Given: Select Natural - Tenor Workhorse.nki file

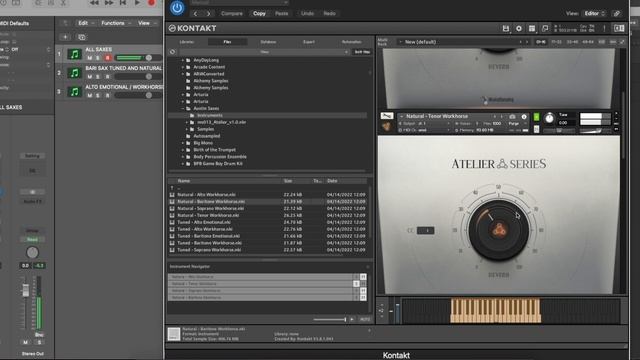Looking at the screenshot, I should [208, 216].
